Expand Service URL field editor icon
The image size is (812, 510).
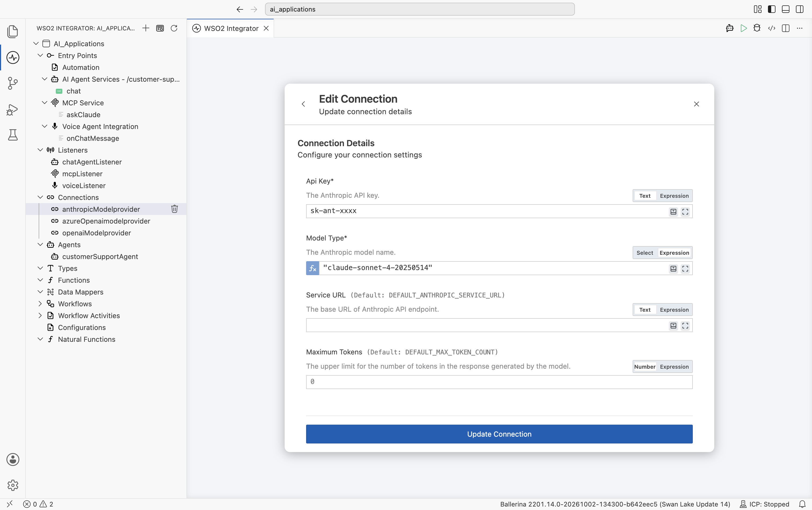pos(685,325)
